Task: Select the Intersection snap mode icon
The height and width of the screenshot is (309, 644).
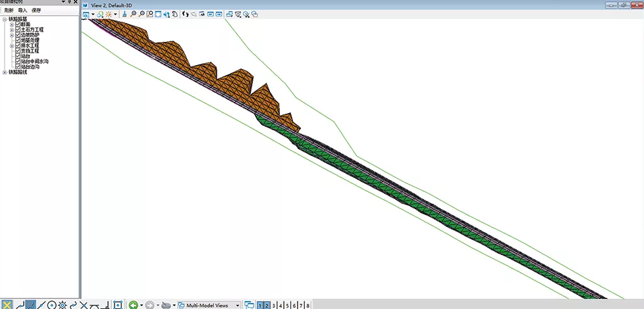Action: 84,304
